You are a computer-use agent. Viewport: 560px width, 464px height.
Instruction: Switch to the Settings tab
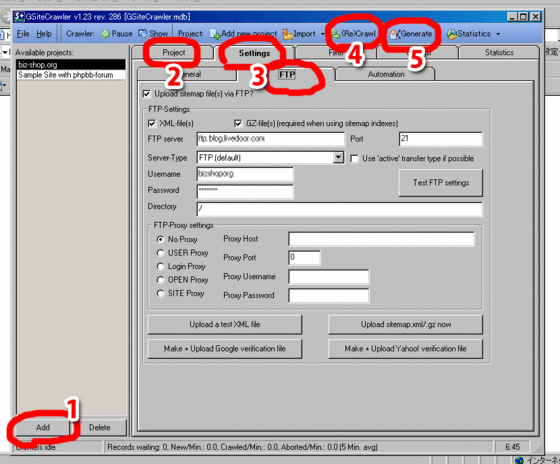254,53
